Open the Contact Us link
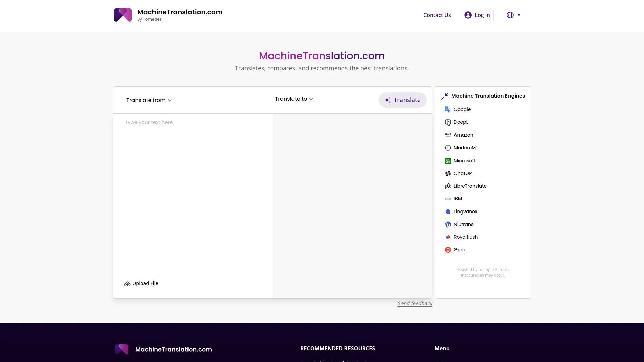 [x=437, y=15]
